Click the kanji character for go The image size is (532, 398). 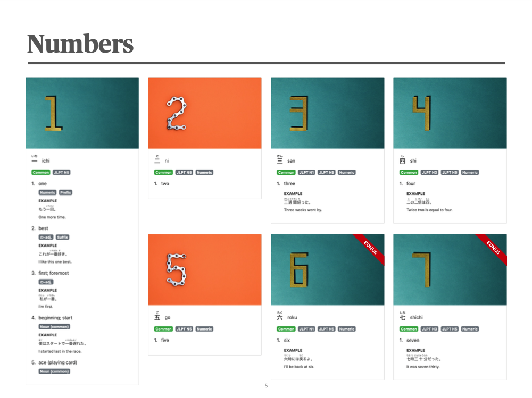157,317
